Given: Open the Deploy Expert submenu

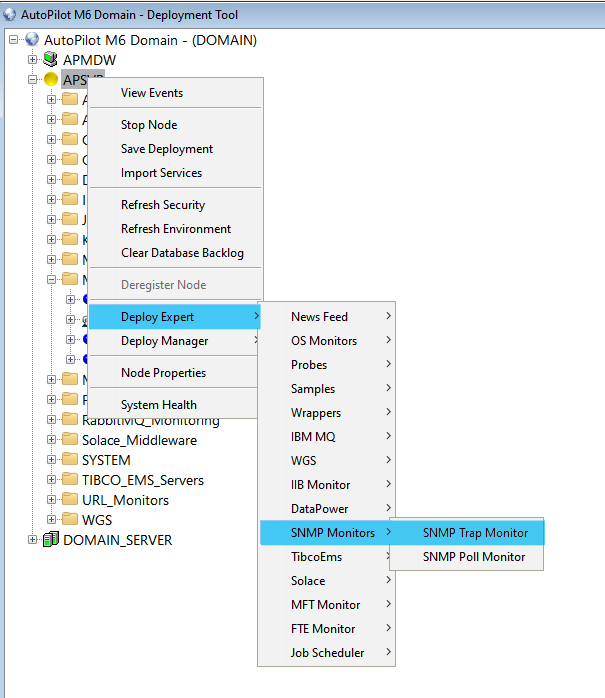Looking at the screenshot, I should click(x=175, y=317).
